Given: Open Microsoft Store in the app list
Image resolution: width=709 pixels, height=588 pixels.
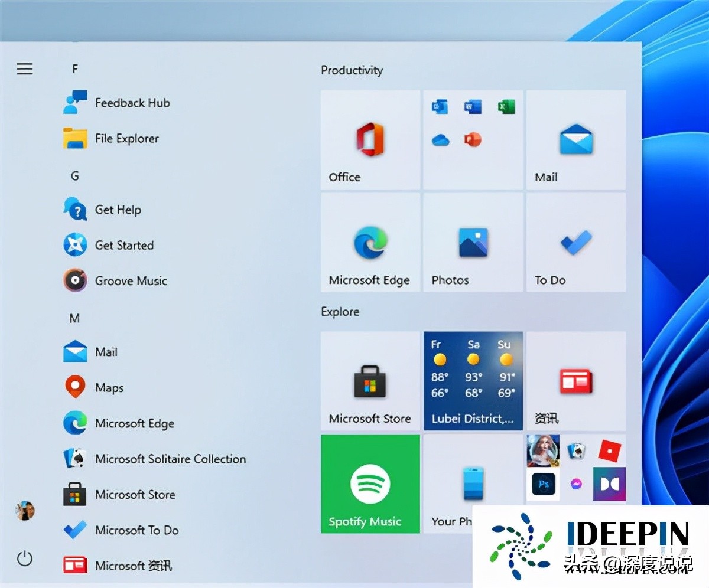Looking at the screenshot, I should coord(119,495).
